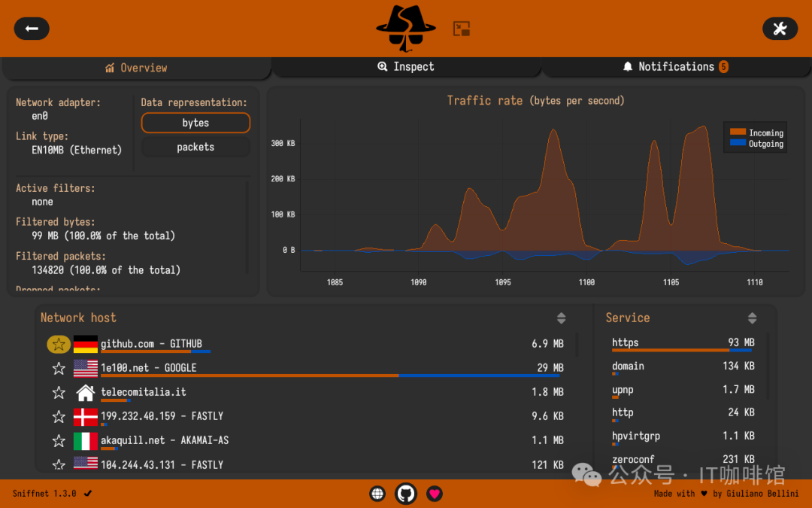Click the Filtered packets 134820 value
The width and height of the screenshot is (812, 508).
click(x=106, y=270)
